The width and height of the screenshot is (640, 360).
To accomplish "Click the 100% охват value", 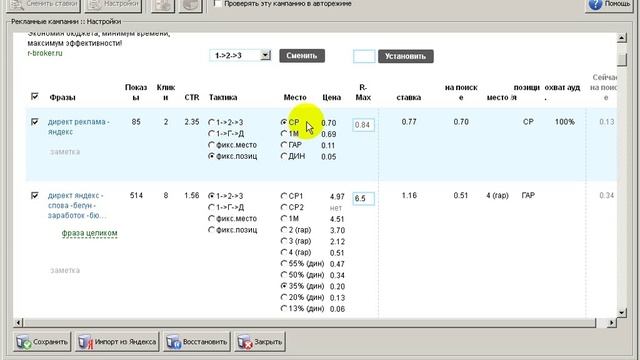I will (565, 122).
